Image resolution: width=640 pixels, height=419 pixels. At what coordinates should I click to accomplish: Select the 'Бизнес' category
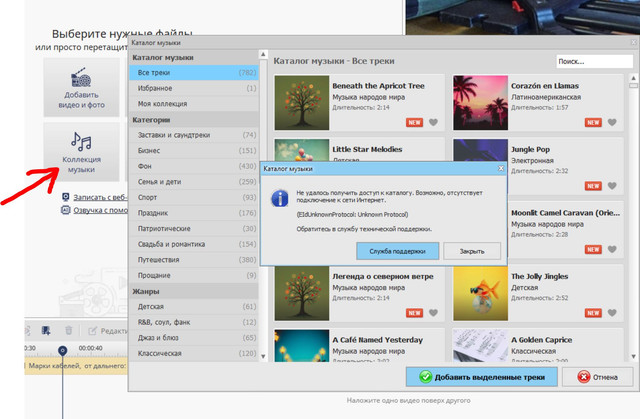pyautogui.click(x=194, y=151)
